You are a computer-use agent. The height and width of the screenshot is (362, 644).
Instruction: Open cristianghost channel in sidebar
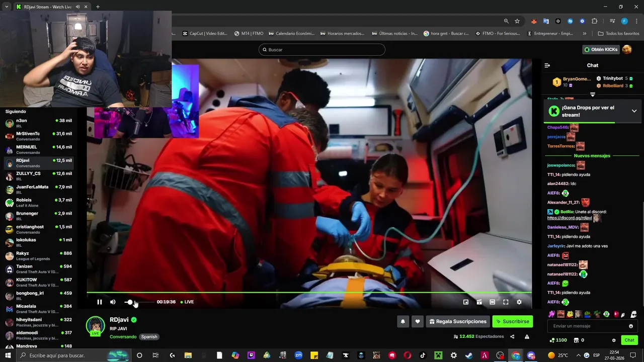click(x=39, y=229)
